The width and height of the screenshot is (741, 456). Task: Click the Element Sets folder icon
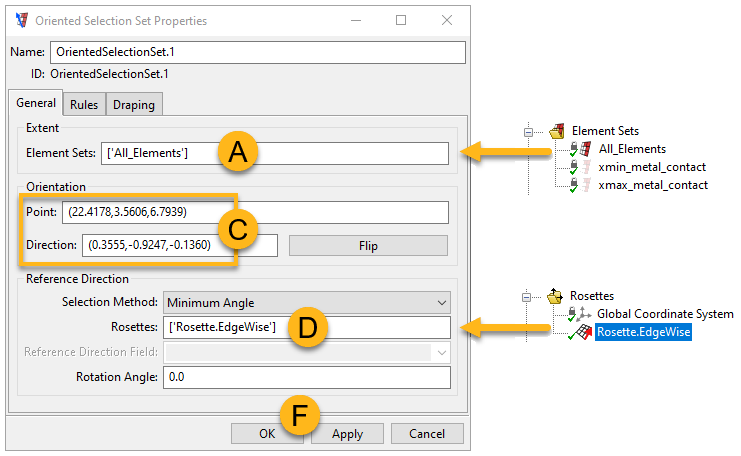[557, 131]
